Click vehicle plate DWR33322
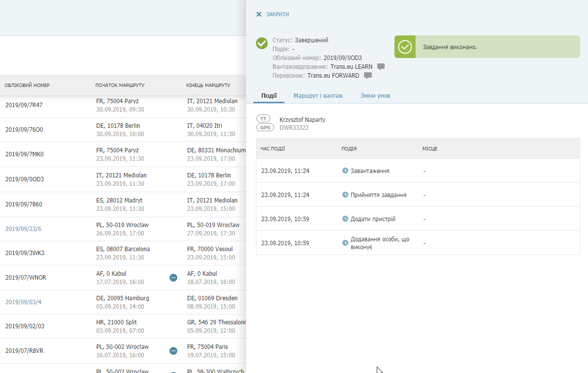Image resolution: width=588 pixels, height=373 pixels. pos(294,128)
